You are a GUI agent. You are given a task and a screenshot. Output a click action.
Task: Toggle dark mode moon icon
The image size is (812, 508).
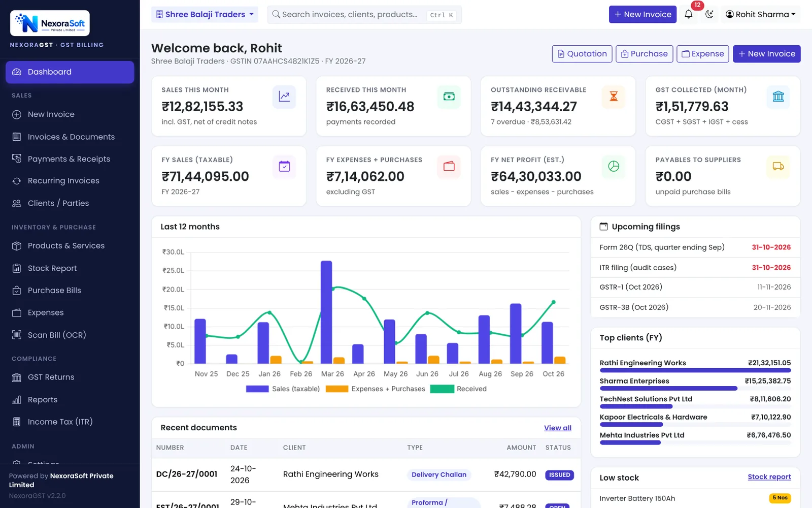point(709,14)
